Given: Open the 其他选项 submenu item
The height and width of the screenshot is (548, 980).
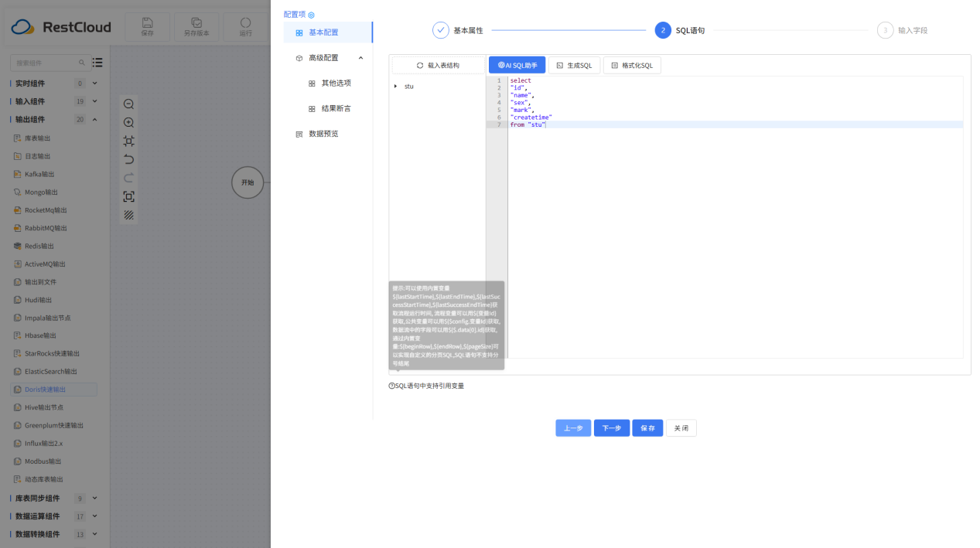Looking at the screenshot, I should tap(336, 83).
